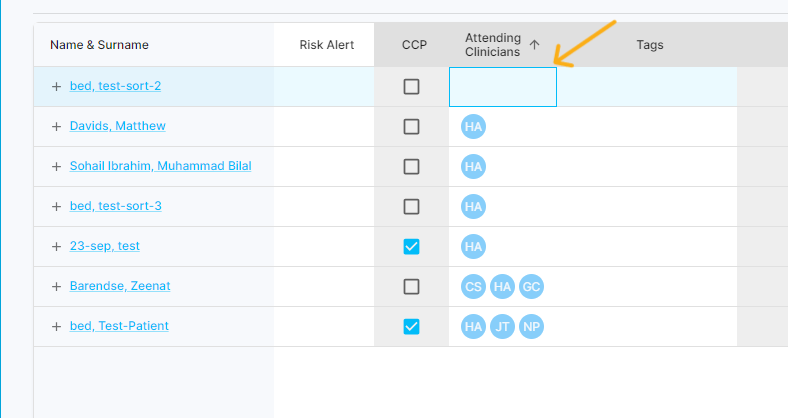Click HA badge in Sohail Ibrahim row
The height and width of the screenshot is (418, 788).
pos(474,167)
